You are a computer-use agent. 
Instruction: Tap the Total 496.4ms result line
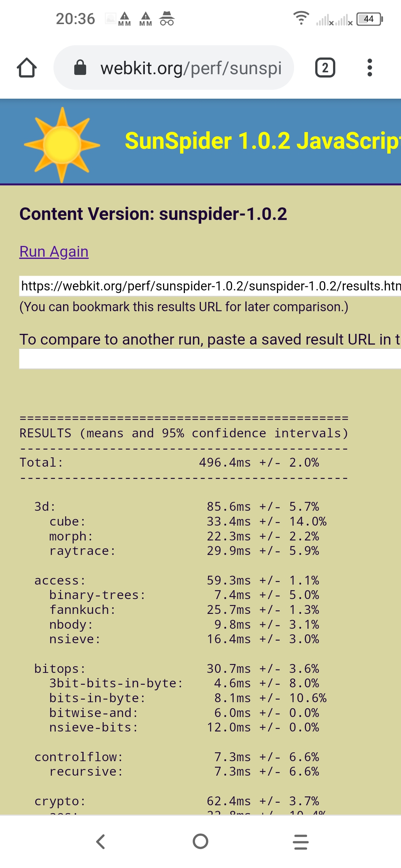click(169, 463)
